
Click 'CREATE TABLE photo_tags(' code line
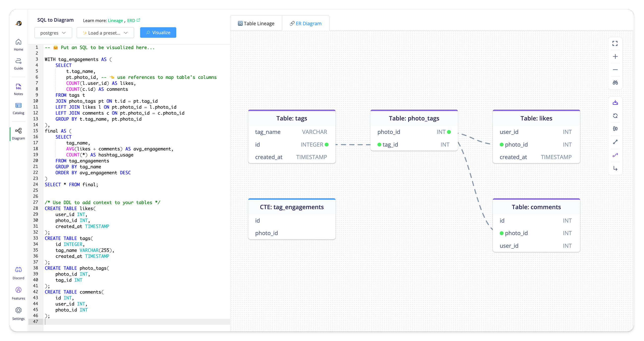[x=77, y=268]
